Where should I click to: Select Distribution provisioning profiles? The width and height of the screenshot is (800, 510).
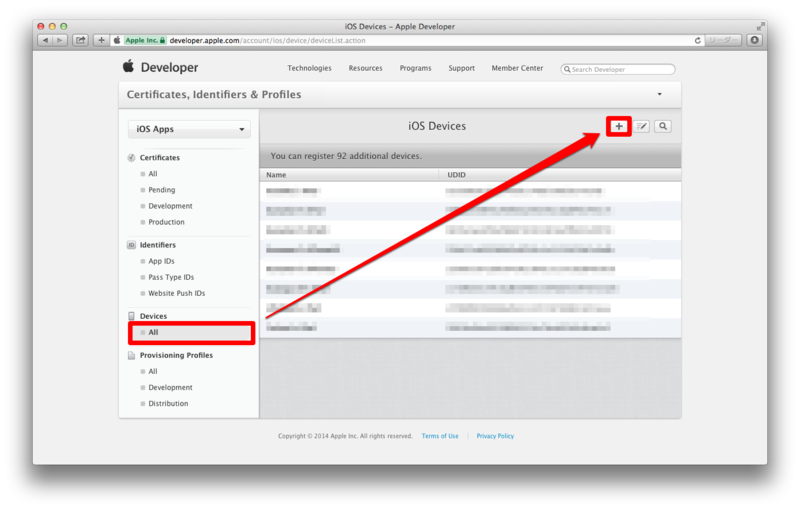168,403
